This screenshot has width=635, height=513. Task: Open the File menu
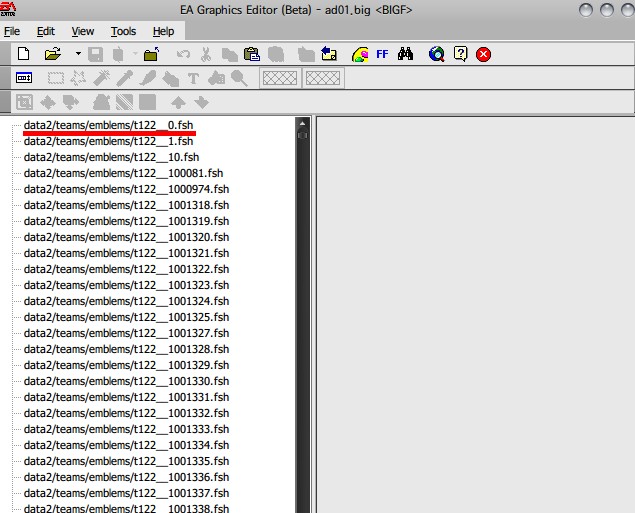pos(12,31)
